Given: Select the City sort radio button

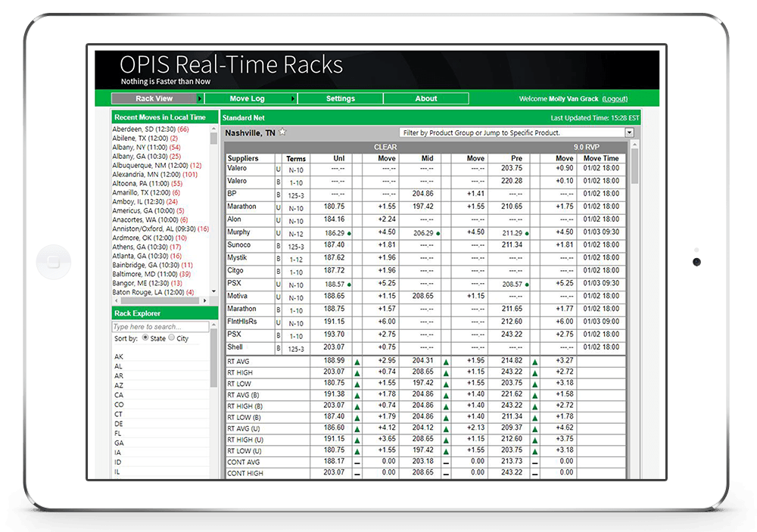Looking at the screenshot, I should pyautogui.click(x=173, y=338).
